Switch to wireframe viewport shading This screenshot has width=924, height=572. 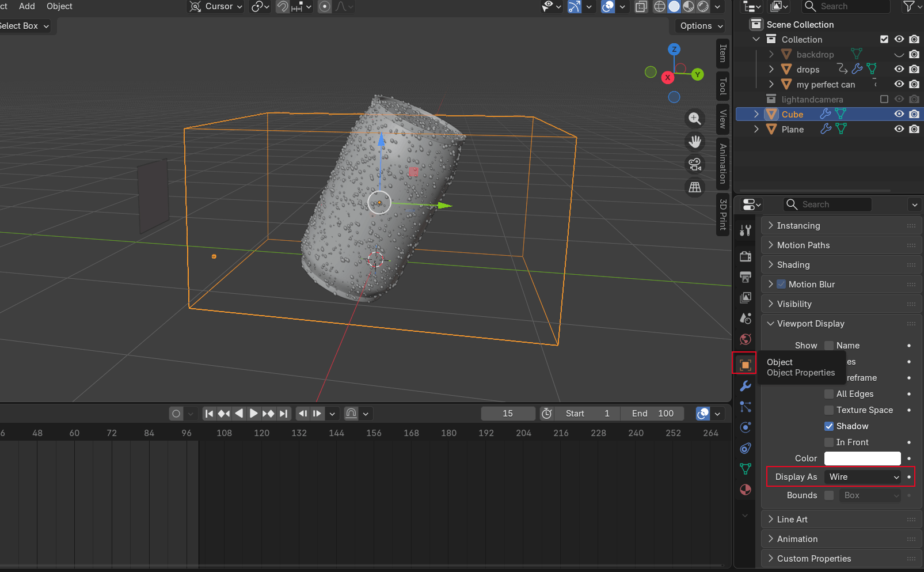[660, 6]
